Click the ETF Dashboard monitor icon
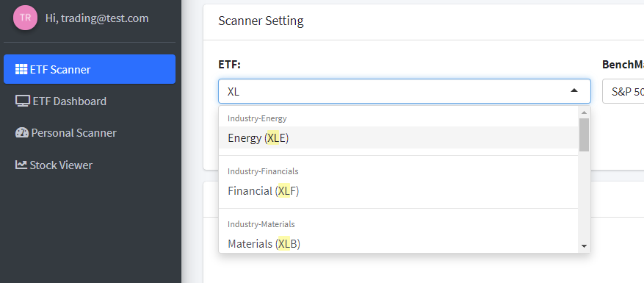The image size is (644, 283). click(23, 101)
